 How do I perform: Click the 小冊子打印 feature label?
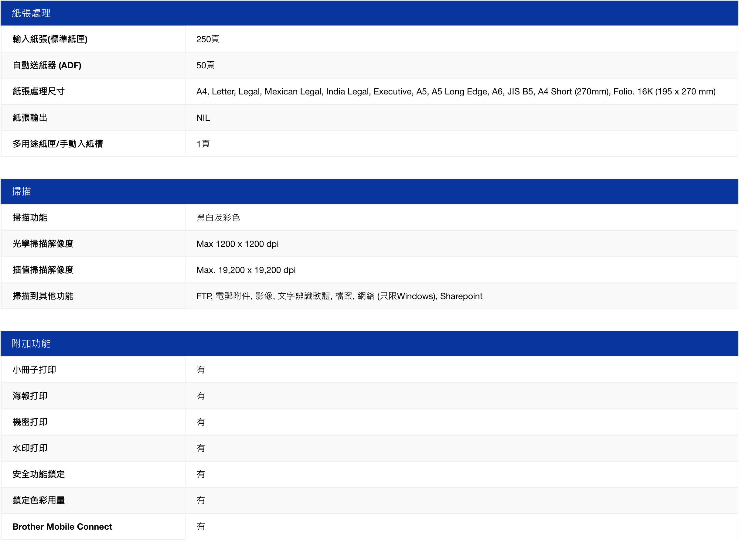(34, 370)
